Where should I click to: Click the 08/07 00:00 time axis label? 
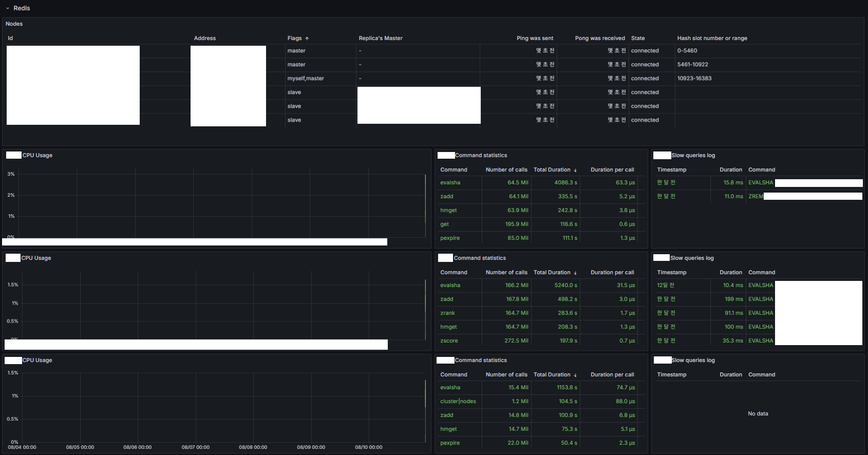(x=196, y=447)
